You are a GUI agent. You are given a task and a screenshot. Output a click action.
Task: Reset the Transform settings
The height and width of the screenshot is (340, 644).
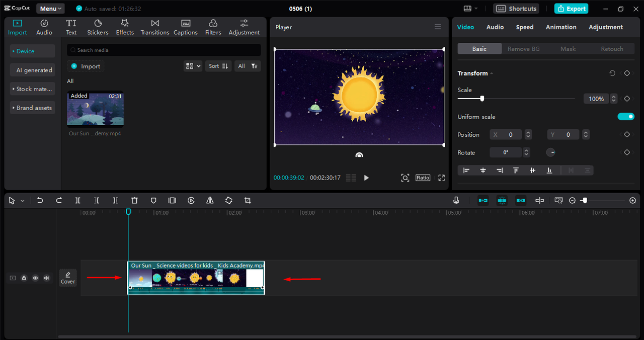point(612,73)
